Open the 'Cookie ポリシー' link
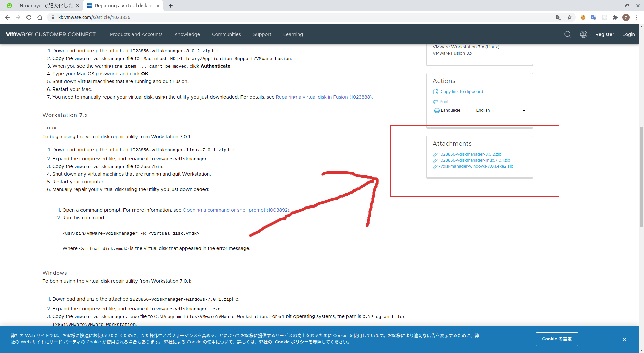Screen dimensions: 644x353 (x=291, y=342)
